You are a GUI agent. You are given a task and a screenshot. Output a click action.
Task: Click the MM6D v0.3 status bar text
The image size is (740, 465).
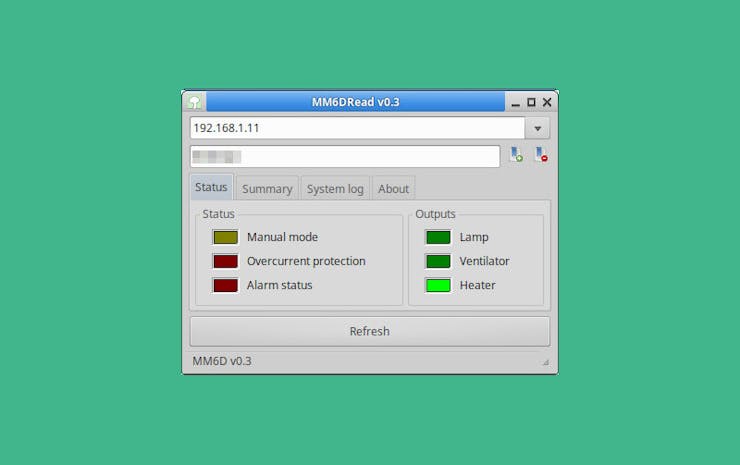point(222,361)
